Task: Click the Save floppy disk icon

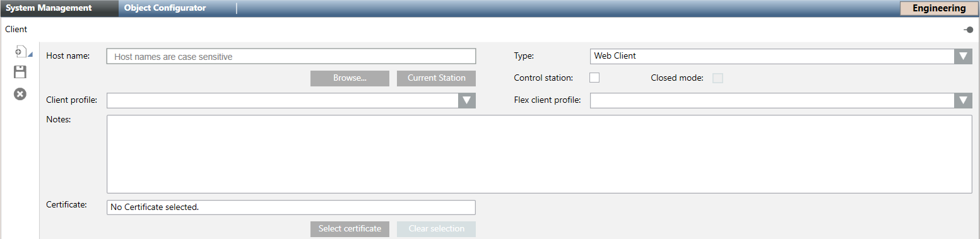Action: pos(20,72)
